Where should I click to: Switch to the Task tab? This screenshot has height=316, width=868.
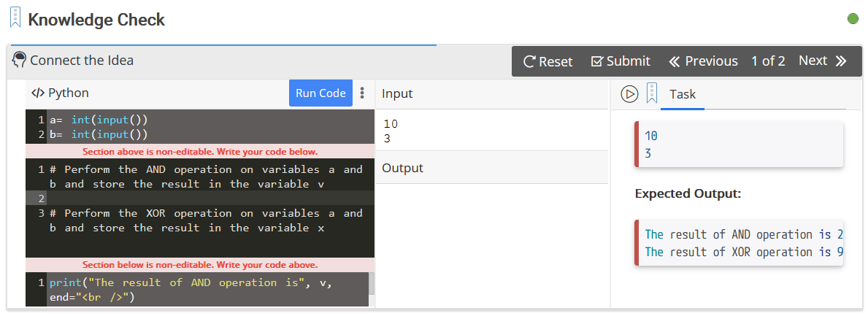coord(682,94)
